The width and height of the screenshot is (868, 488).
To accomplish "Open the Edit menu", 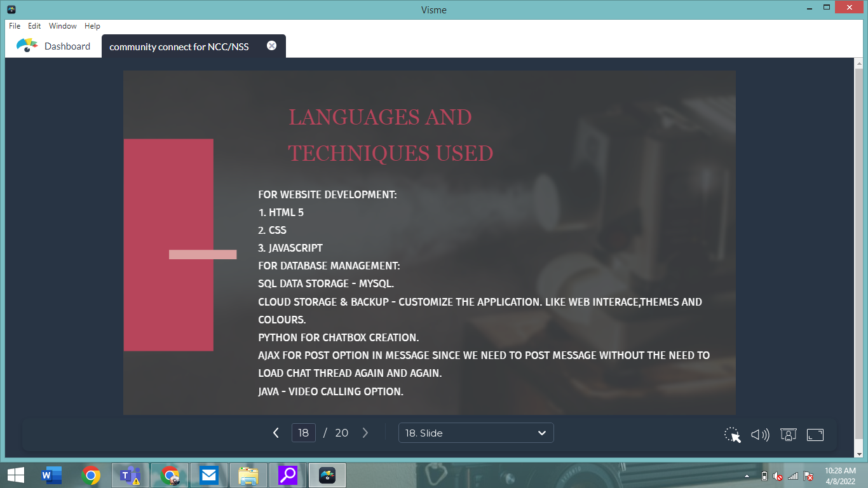I will click(34, 26).
